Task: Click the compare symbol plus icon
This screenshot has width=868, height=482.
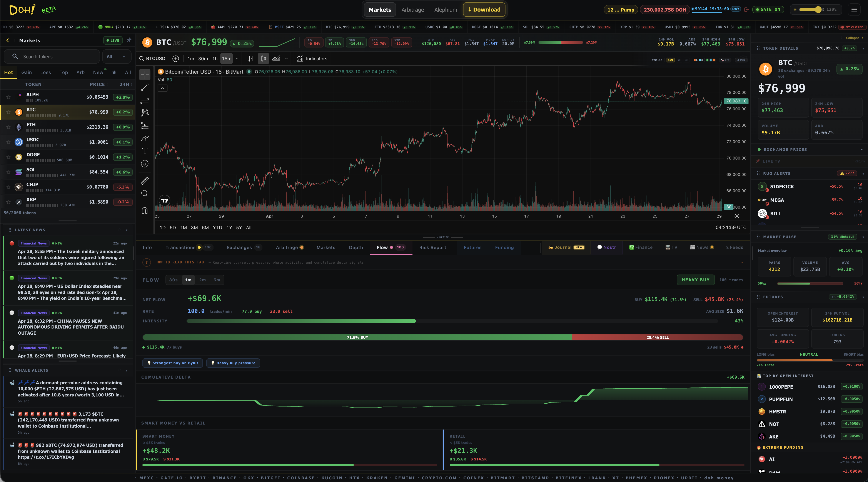Action: pyautogui.click(x=175, y=59)
